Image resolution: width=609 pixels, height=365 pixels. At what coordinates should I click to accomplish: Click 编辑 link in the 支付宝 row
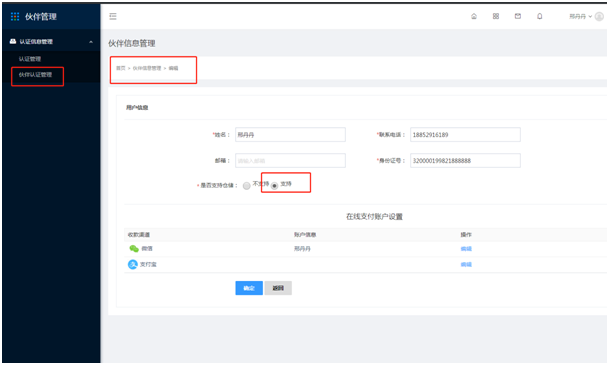click(466, 264)
